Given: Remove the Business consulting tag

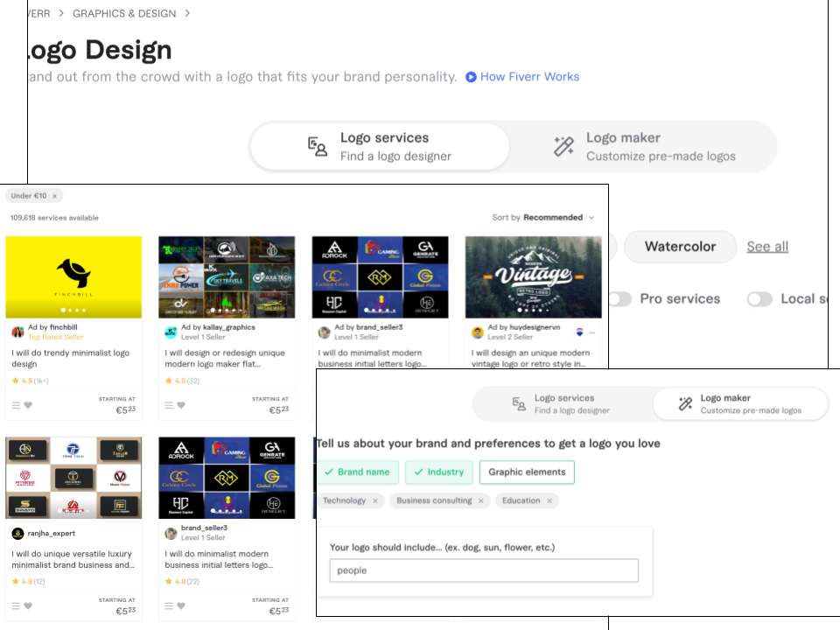Looking at the screenshot, I should (481, 500).
